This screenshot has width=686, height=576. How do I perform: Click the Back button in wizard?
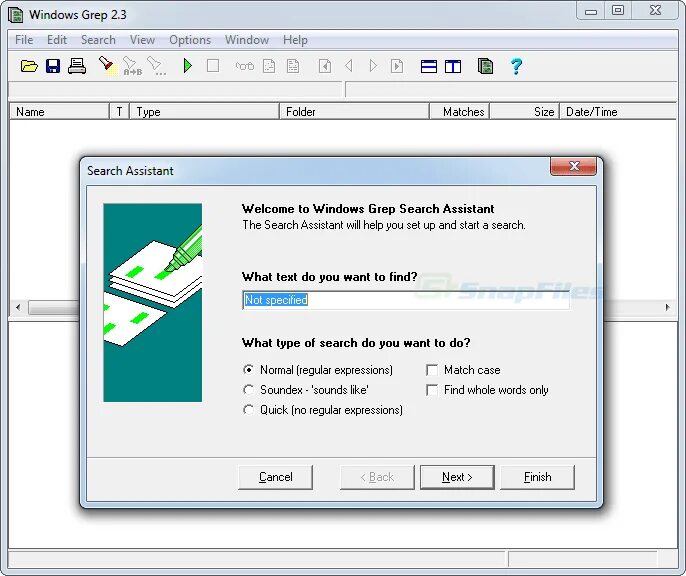coord(377,477)
